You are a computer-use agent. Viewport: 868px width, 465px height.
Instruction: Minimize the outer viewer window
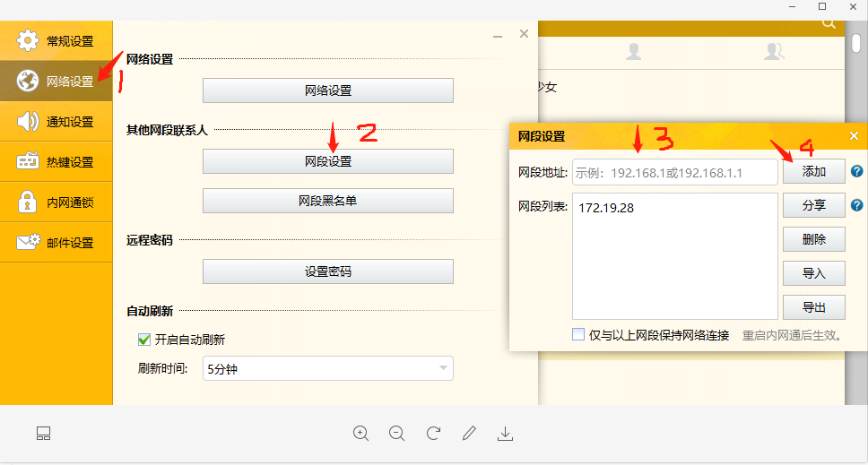792,6
